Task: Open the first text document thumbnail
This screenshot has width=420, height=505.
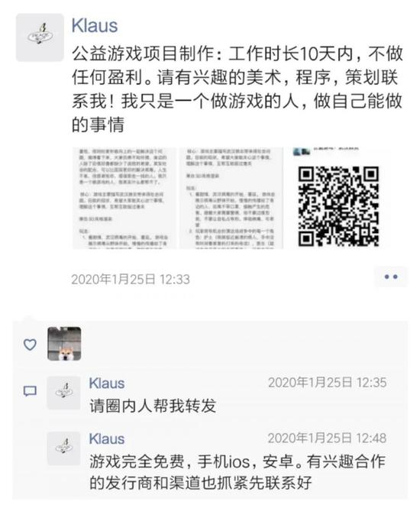Action: pos(124,198)
